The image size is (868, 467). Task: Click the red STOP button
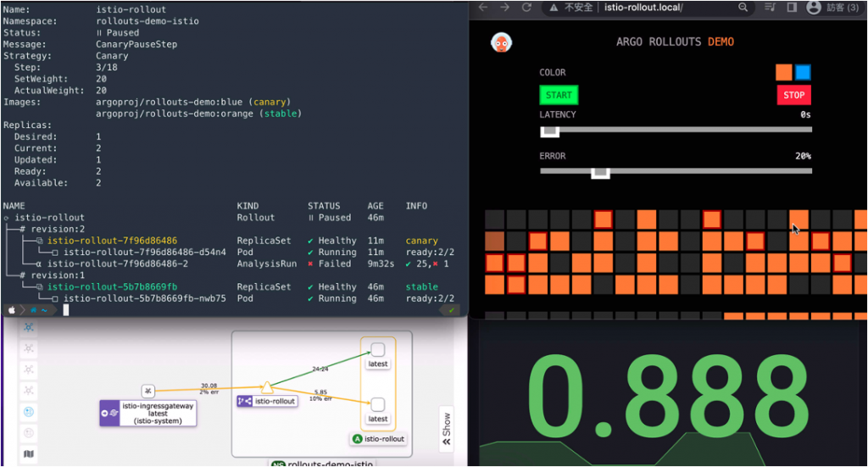click(x=793, y=95)
